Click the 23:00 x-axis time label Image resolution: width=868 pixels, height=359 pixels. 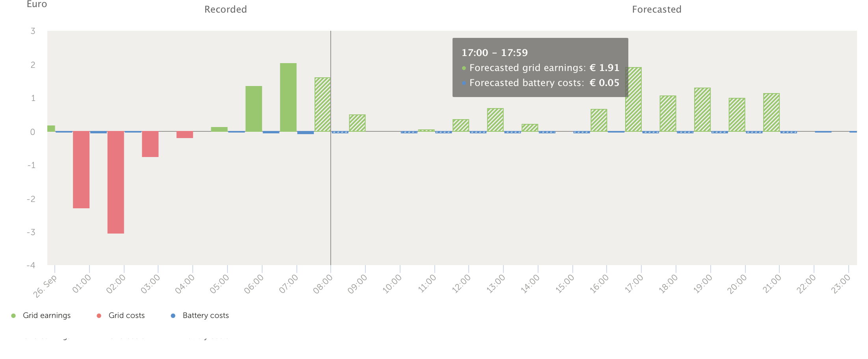pos(840,284)
